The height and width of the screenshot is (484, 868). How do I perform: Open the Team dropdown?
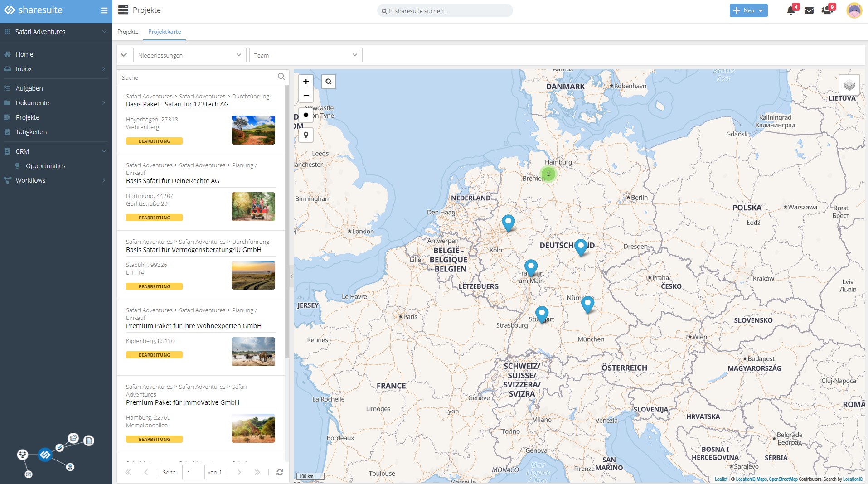click(x=305, y=55)
